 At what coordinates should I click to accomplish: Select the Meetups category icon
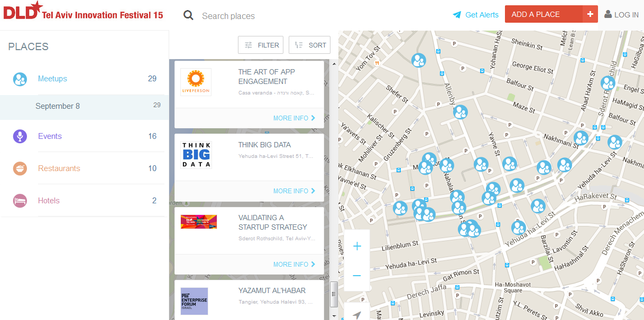20,79
